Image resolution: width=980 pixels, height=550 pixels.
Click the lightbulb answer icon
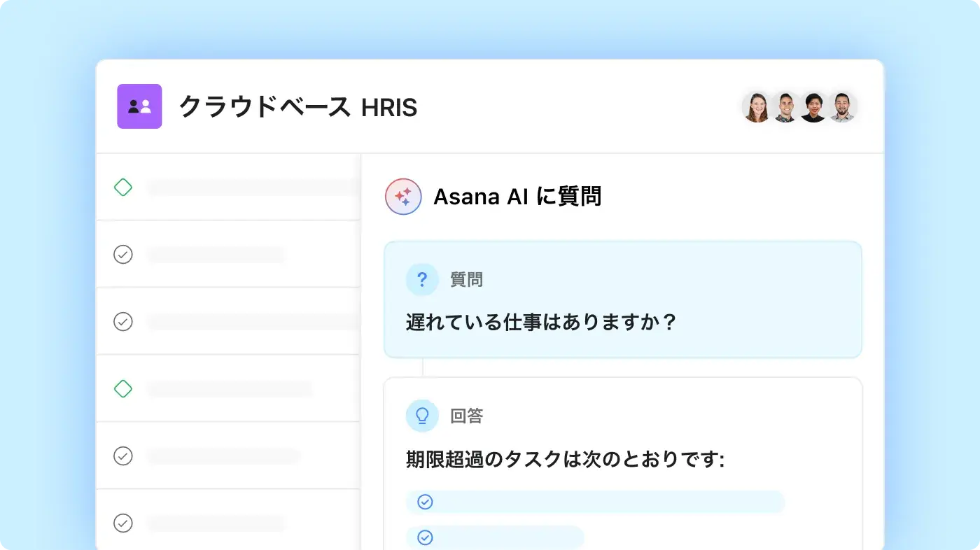tap(422, 416)
